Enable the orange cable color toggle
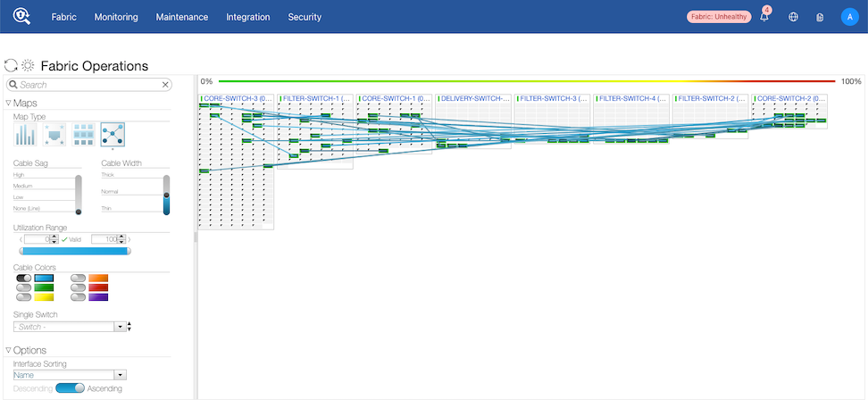This screenshot has width=868, height=416. pyautogui.click(x=79, y=279)
